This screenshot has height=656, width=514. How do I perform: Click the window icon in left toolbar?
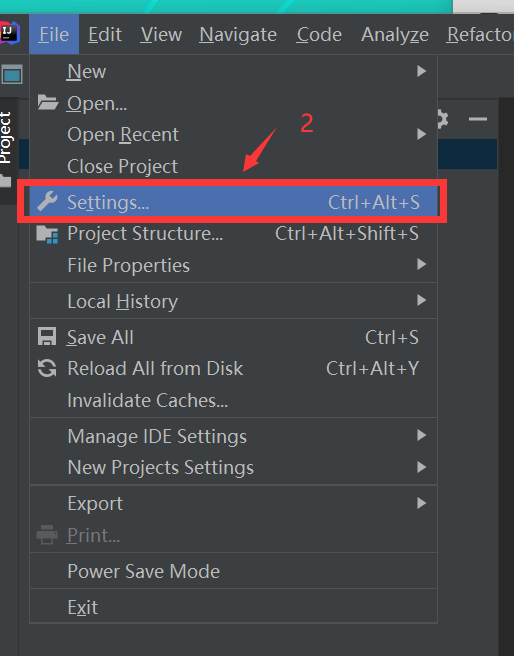12,75
